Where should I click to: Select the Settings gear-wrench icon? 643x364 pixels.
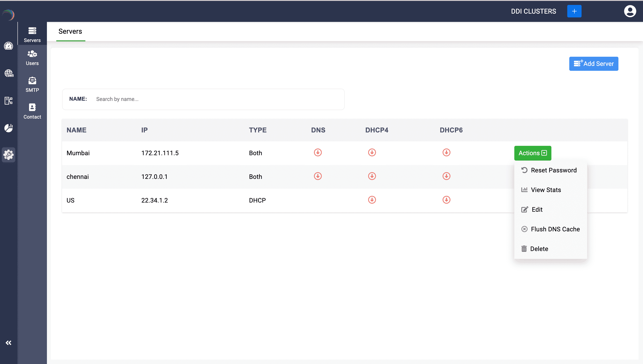[8, 155]
